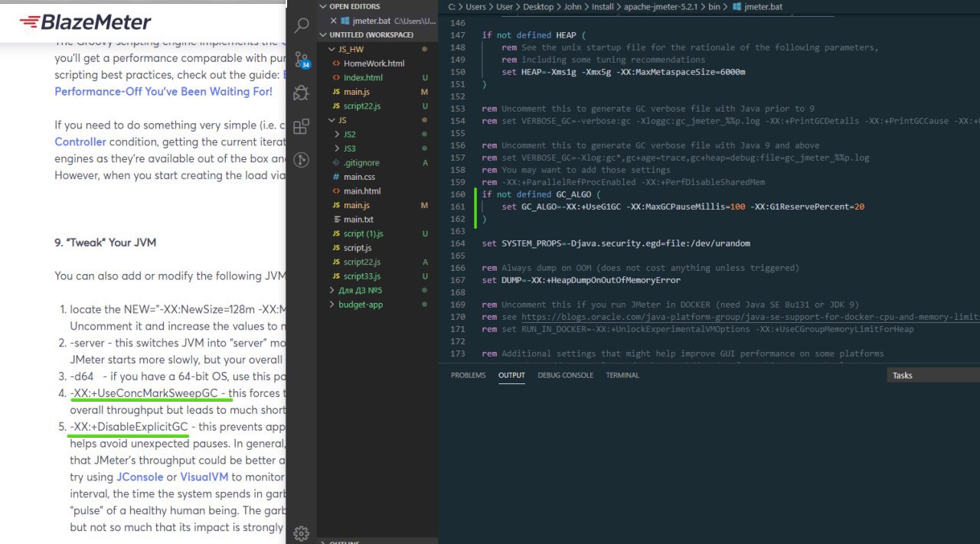Switch to the TERMINAL panel tab
Screen dimensions: 980x544
coord(622,375)
